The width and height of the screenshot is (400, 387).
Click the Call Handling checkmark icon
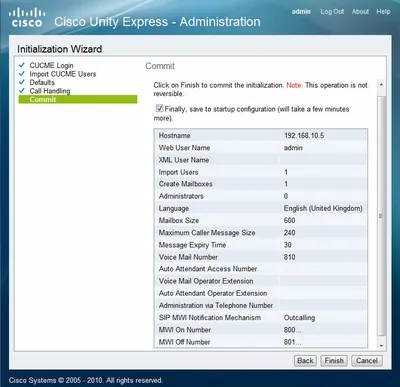22,91
